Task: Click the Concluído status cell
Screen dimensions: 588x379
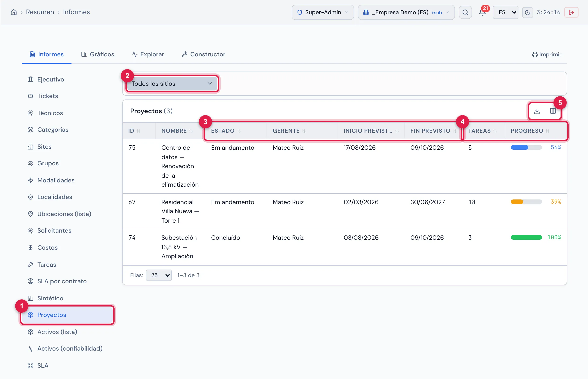Action: [x=225, y=238]
